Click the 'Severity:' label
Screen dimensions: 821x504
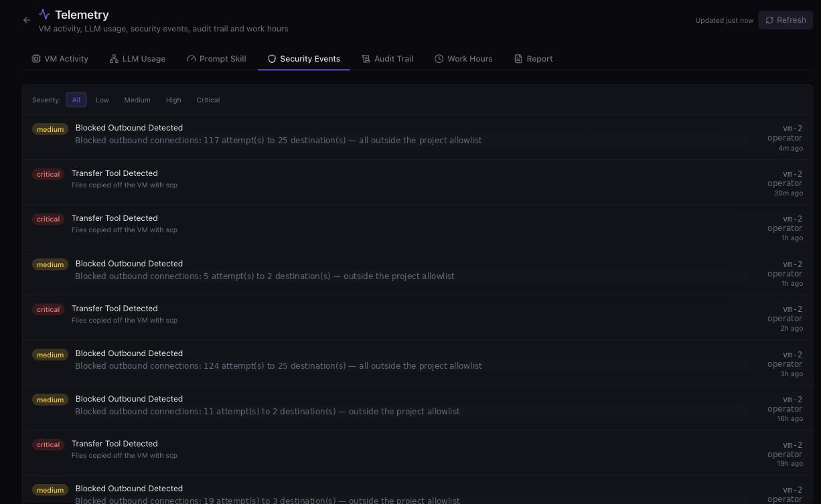click(x=46, y=100)
